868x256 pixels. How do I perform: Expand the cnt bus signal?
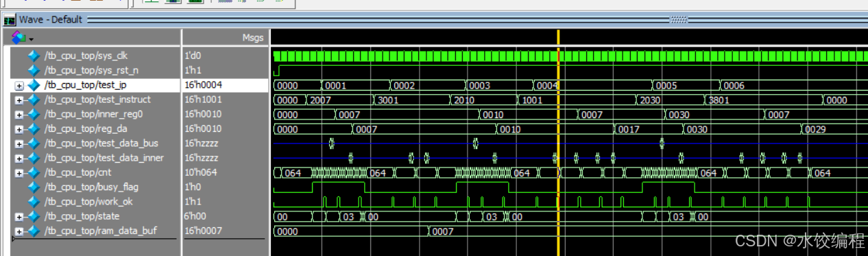[19, 173]
